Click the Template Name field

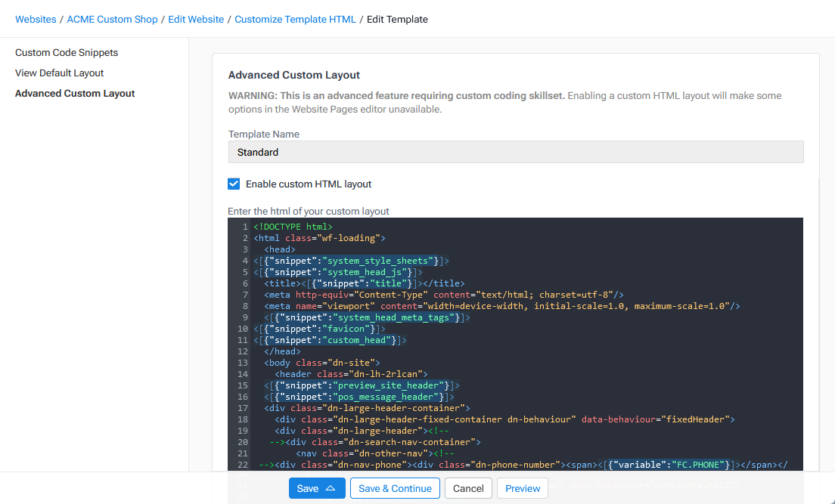(516, 152)
